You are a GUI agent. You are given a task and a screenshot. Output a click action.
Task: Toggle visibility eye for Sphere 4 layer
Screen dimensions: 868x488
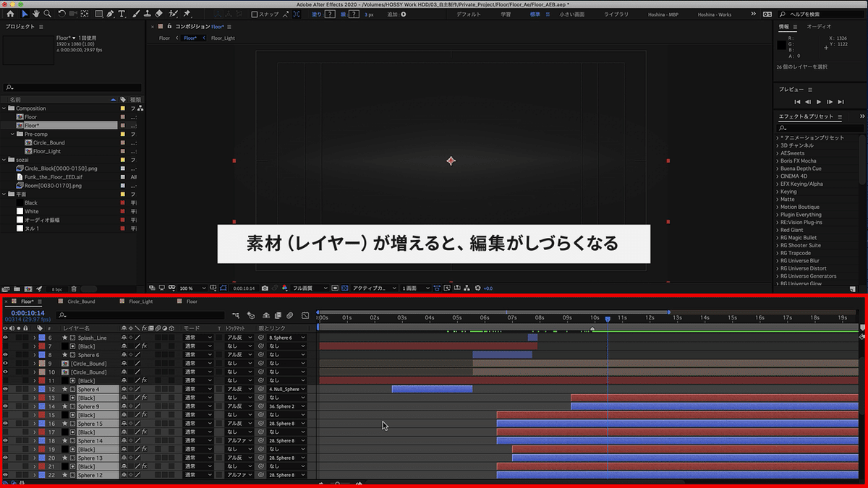tap(6, 389)
